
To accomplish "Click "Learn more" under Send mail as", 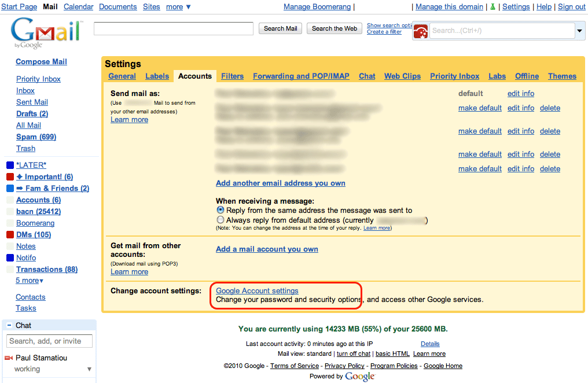I will [130, 120].
